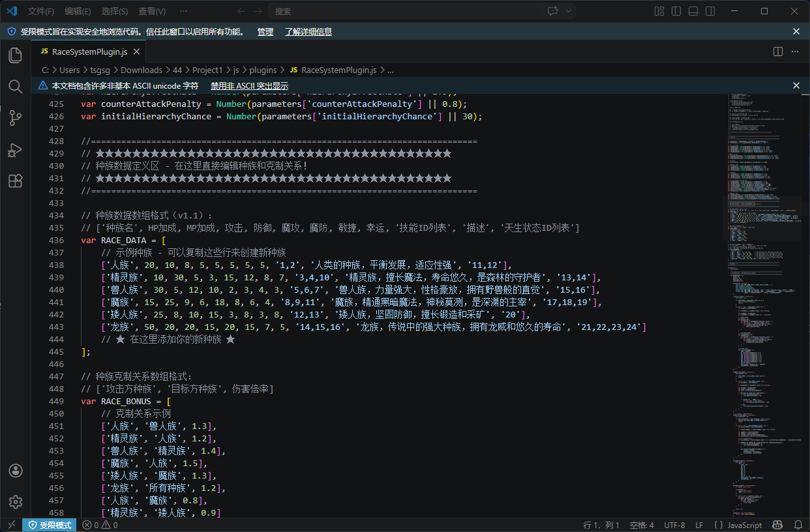Open the Manage gear menu
Viewport: 810px width, 532px height.
(x=16, y=501)
